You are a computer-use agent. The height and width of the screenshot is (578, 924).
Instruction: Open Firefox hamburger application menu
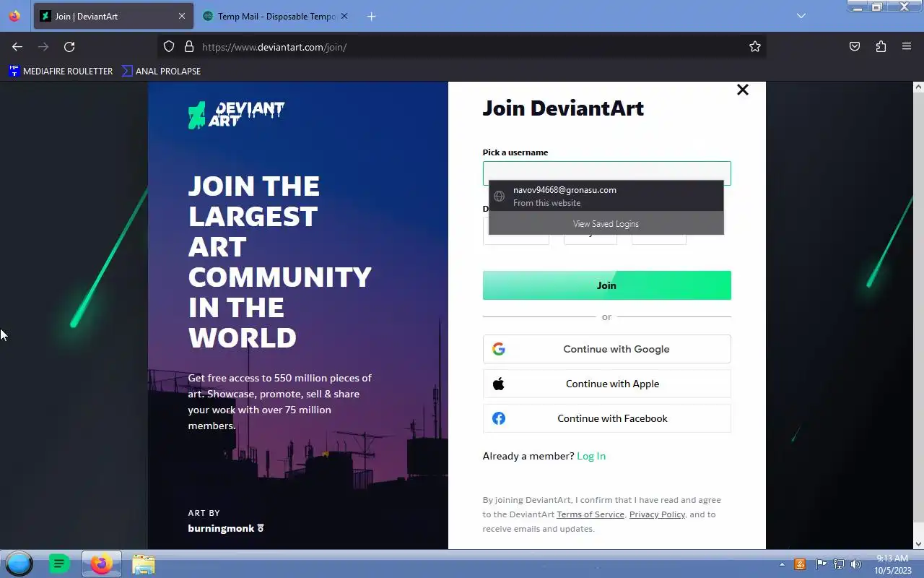(x=907, y=47)
